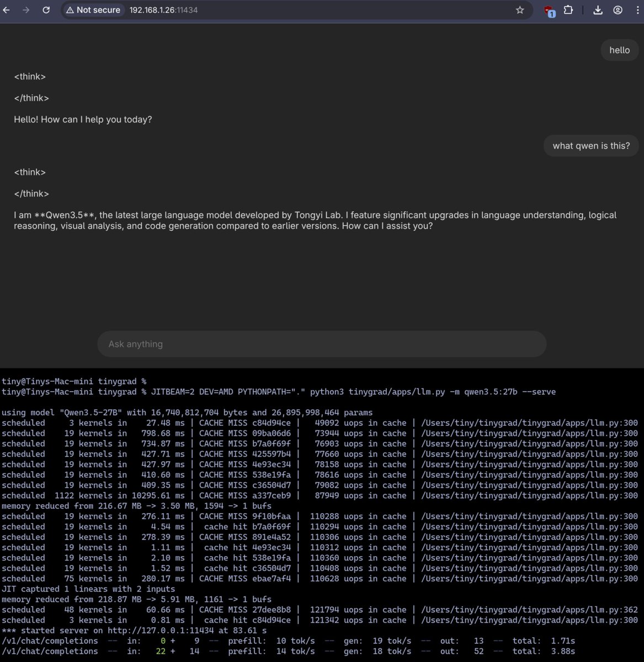
Task: Click the completions log line with total 3.88s
Action: click(x=289, y=651)
